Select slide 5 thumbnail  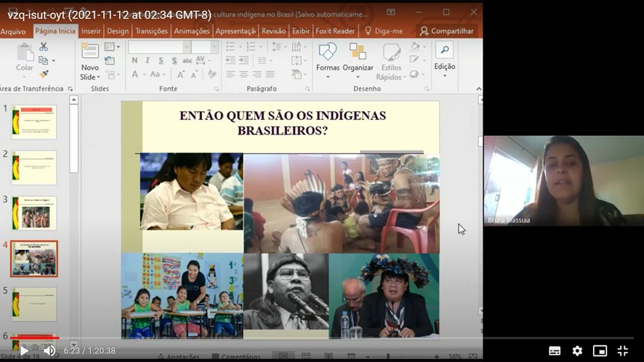(x=34, y=305)
